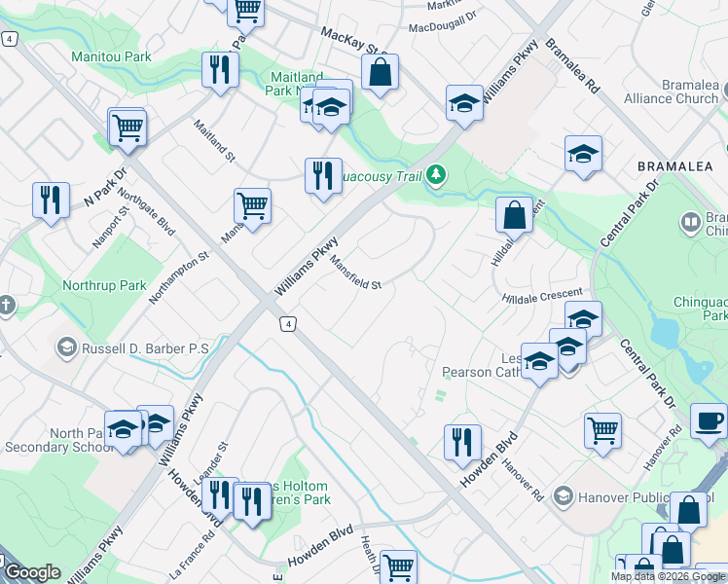Click the Highway 4 shield at Williams Pkwy intersection
Image resolution: width=728 pixels, height=584 pixels.
288,323
